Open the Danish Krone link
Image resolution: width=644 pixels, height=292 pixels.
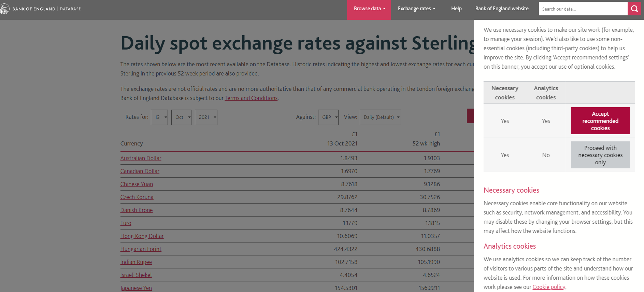click(136, 210)
